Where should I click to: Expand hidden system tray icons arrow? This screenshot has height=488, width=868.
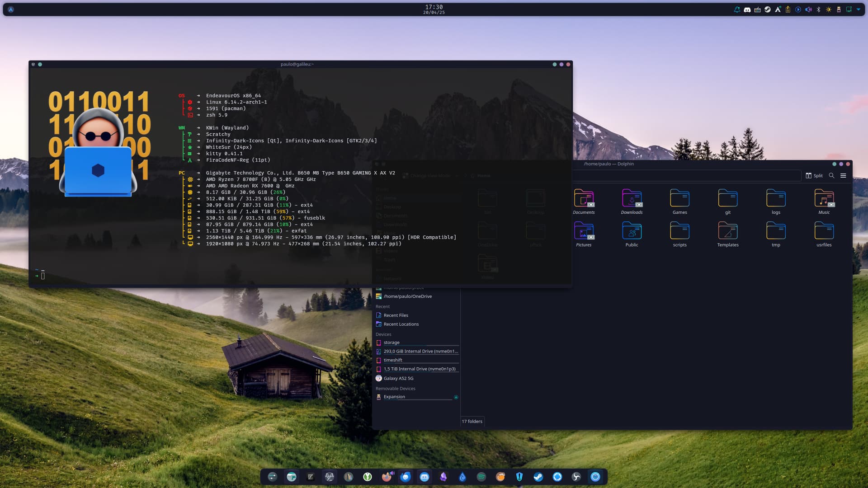tap(859, 9)
